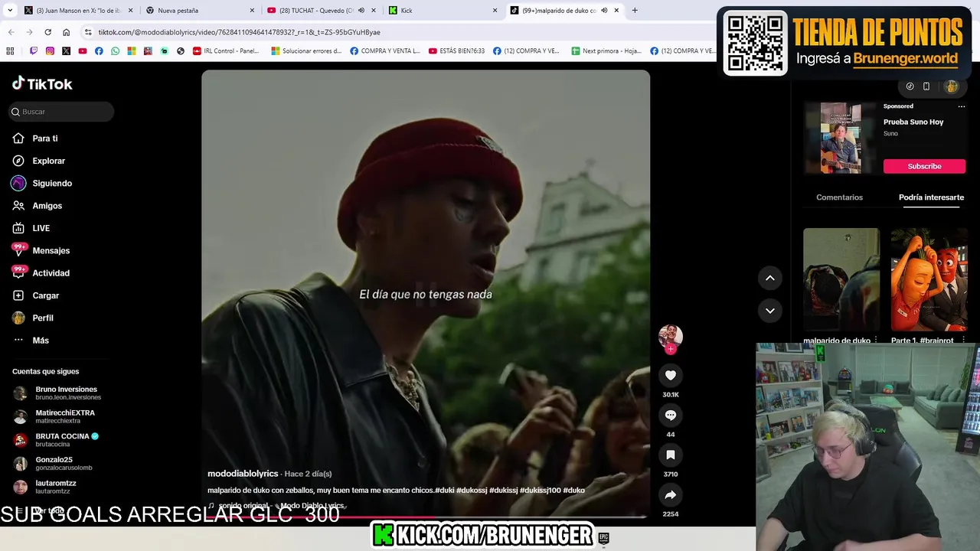Open Mensajes inbox with 99+ badge
The image size is (980, 551).
41,250
